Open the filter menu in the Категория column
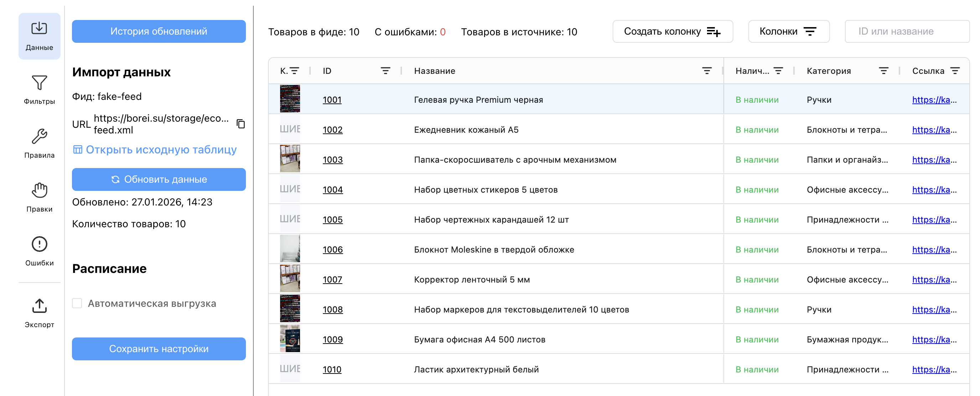The image size is (980, 396). click(883, 71)
